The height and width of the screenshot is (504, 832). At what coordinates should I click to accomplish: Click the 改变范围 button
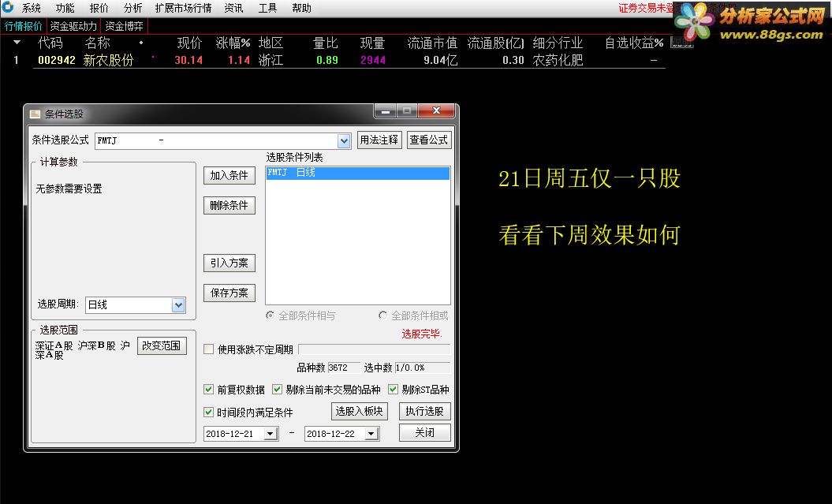[161, 345]
